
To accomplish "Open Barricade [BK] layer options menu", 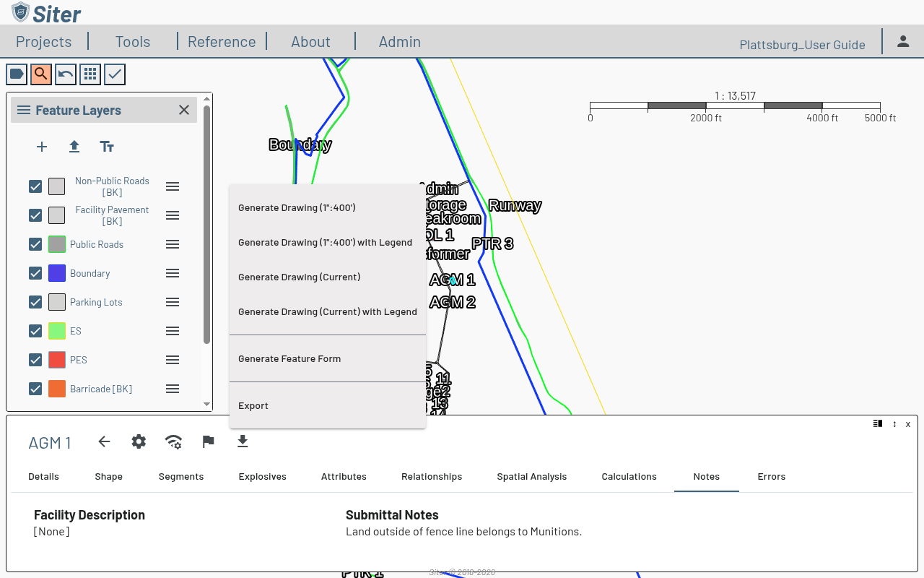I will tap(173, 389).
